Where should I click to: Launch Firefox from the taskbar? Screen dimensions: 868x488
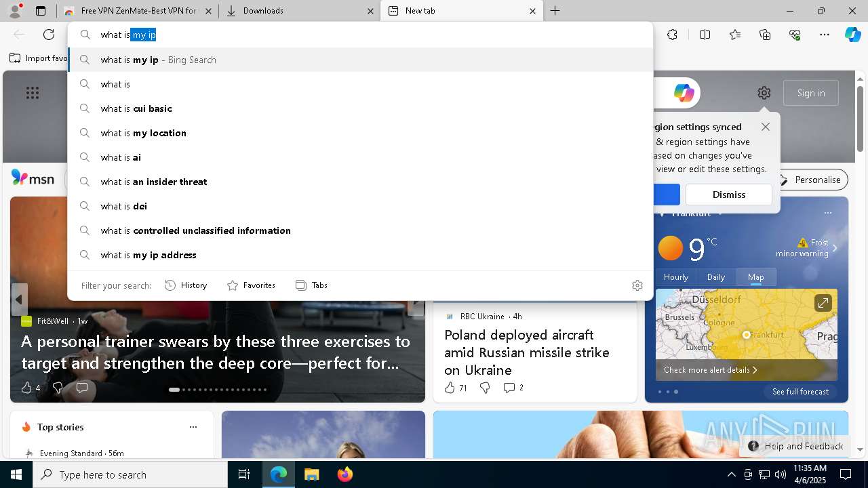click(344, 474)
